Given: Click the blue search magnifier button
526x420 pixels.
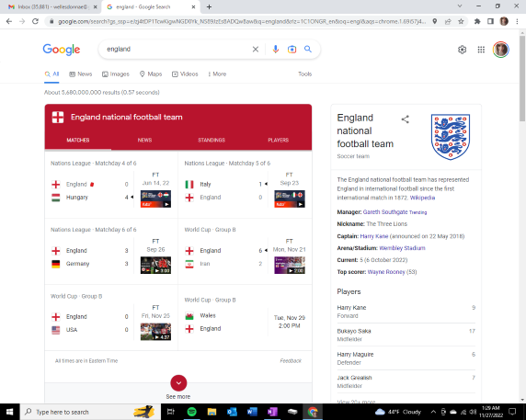Looking at the screenshot, I should 308,49.
